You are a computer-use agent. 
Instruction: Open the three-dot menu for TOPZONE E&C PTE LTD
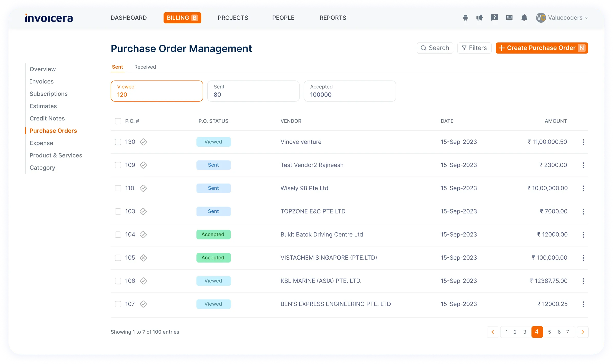[583, 211]
